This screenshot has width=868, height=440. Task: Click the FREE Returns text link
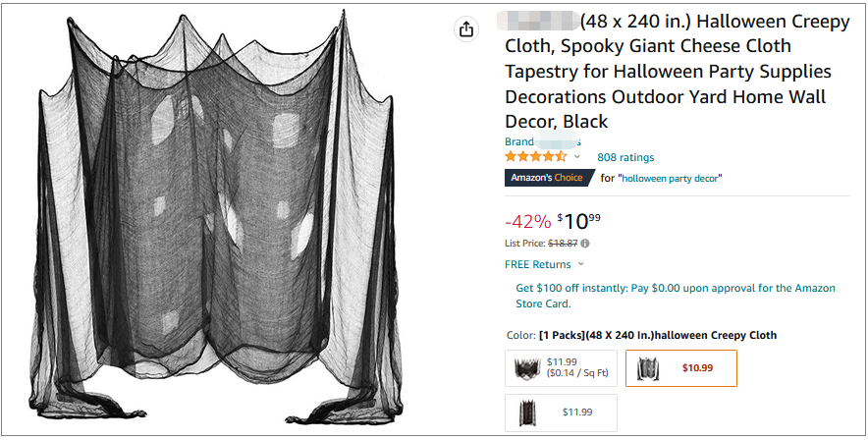click(x=537, y=264)
